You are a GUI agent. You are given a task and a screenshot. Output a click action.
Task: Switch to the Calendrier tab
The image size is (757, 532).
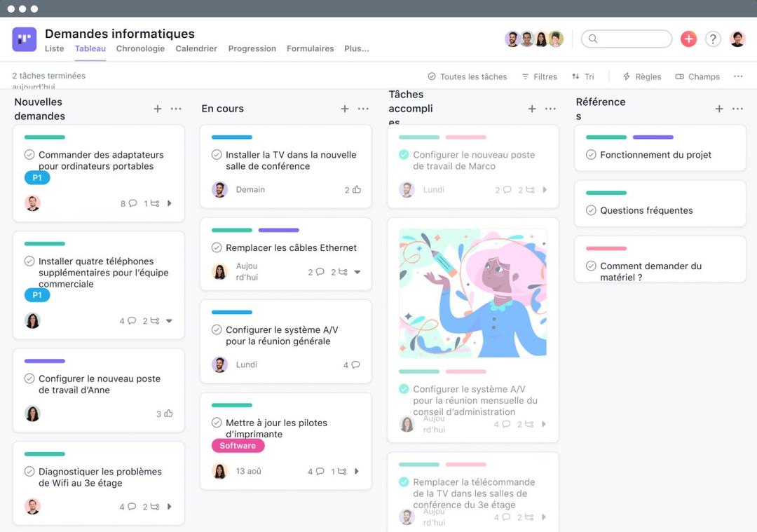coord(196,48)
